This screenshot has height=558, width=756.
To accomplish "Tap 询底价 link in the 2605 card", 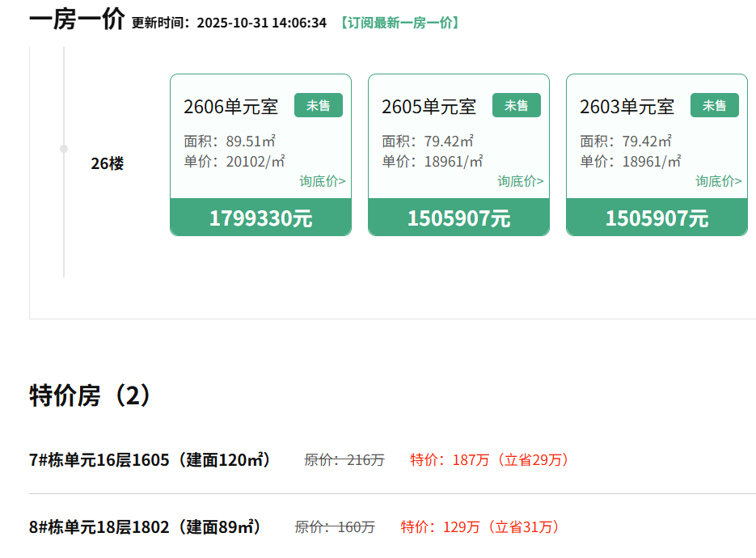I will click(520, 181).
